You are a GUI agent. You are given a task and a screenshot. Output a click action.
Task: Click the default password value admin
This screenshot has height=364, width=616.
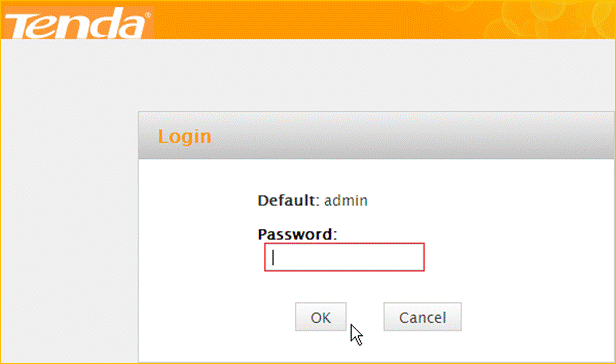point(346,201)
